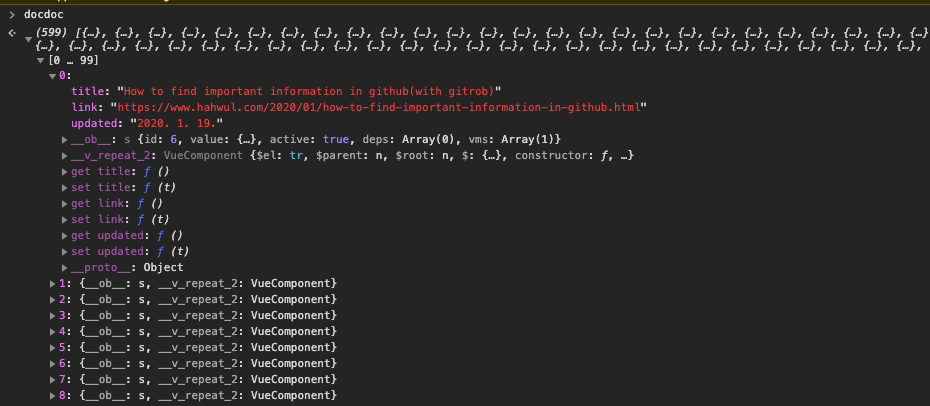Expand array item 8
This screenshot has width=930, height=406.
click(53, 396)
